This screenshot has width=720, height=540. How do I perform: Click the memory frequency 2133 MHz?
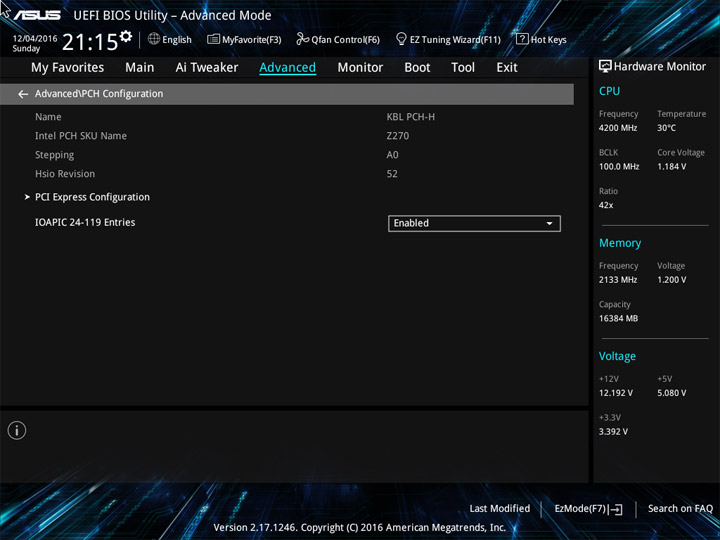coord(618,280)
